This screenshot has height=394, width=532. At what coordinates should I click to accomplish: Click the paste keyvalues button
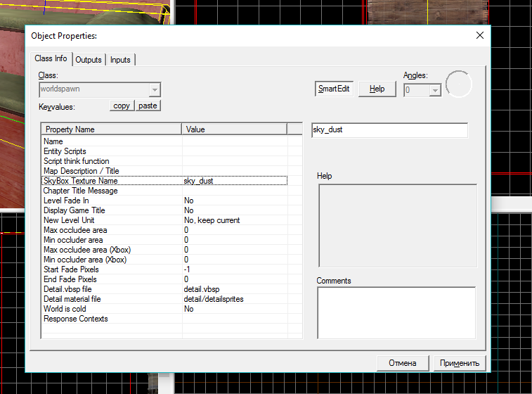coord(148,106)
